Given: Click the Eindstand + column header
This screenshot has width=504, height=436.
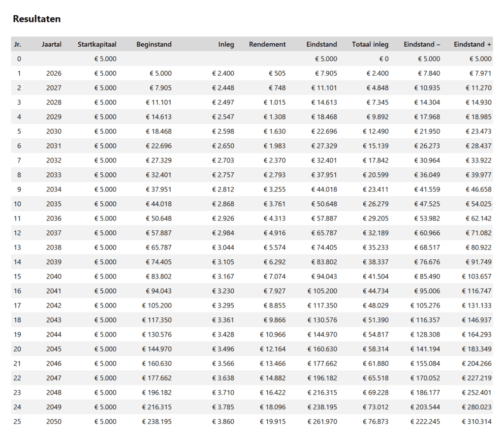Looking at the screenshot, I should coord(472,44).
